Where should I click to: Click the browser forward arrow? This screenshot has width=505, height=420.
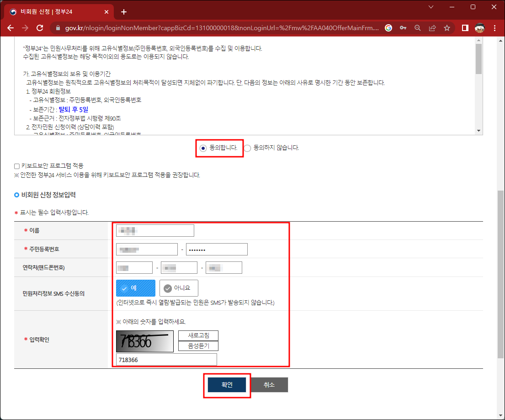tap(25, 28)
